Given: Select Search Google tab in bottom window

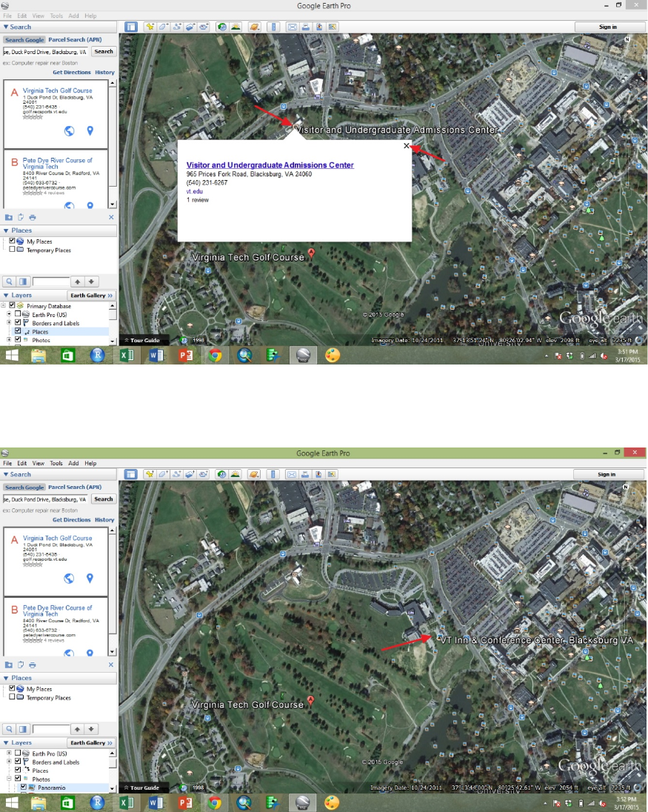Looking at the screenshot, I should point(24,487).
